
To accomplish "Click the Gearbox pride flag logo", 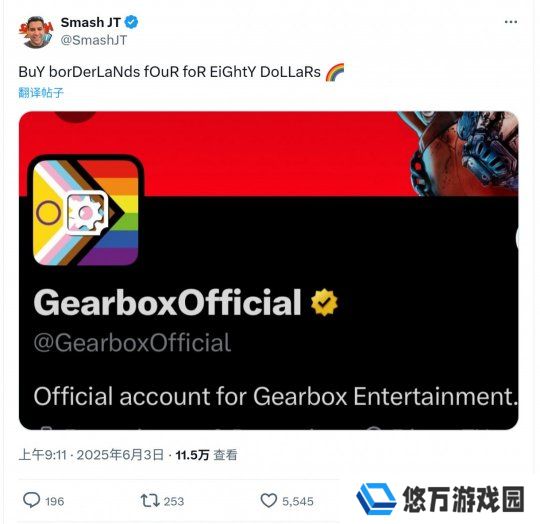I will 85,212.
